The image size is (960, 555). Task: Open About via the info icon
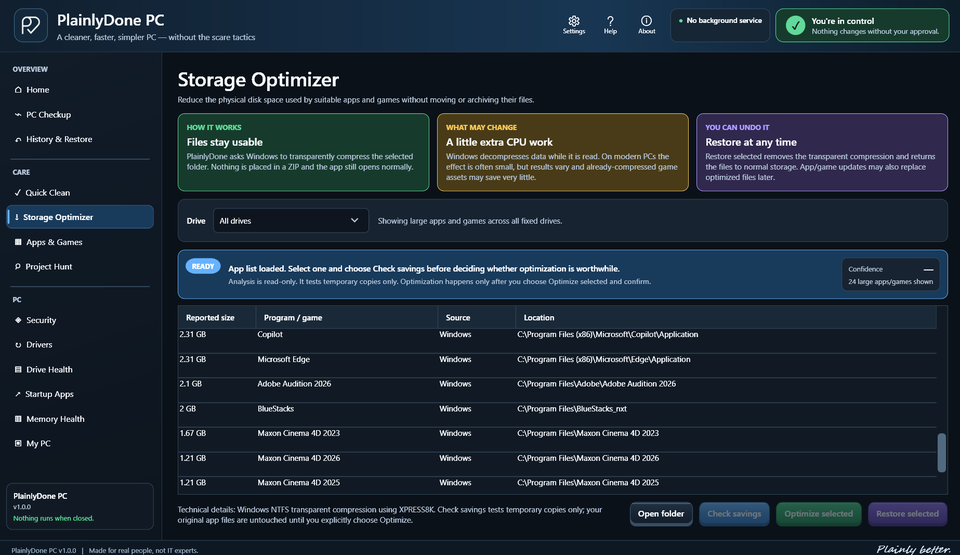[x=646, y=21]
